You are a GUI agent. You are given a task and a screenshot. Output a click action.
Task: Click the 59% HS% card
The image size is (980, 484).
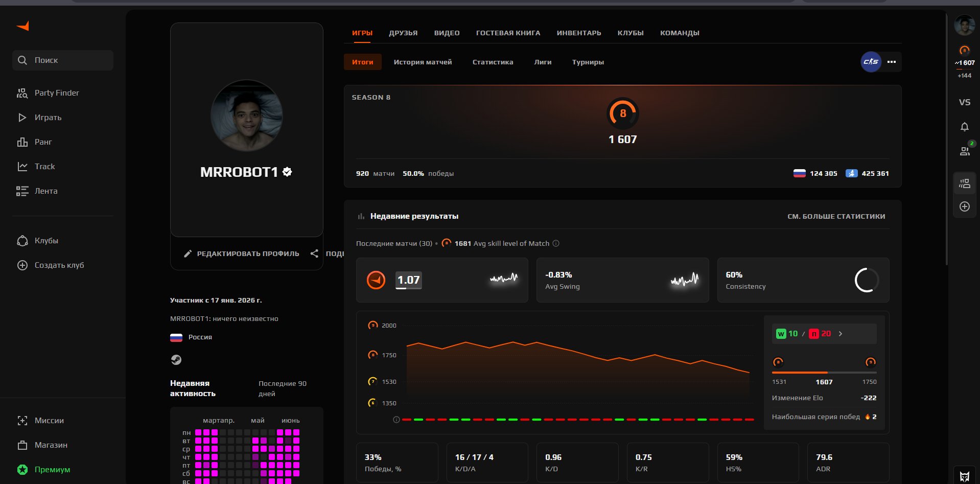coord(758,463)
